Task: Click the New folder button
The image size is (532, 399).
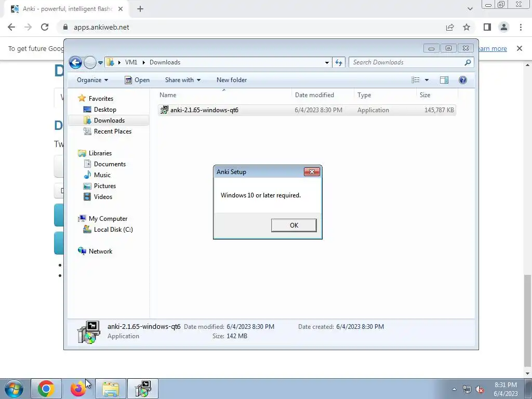Action: [232, 80]
